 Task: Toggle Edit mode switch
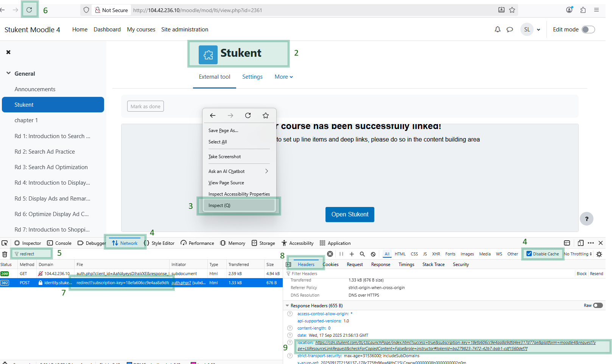coord(588,30)
